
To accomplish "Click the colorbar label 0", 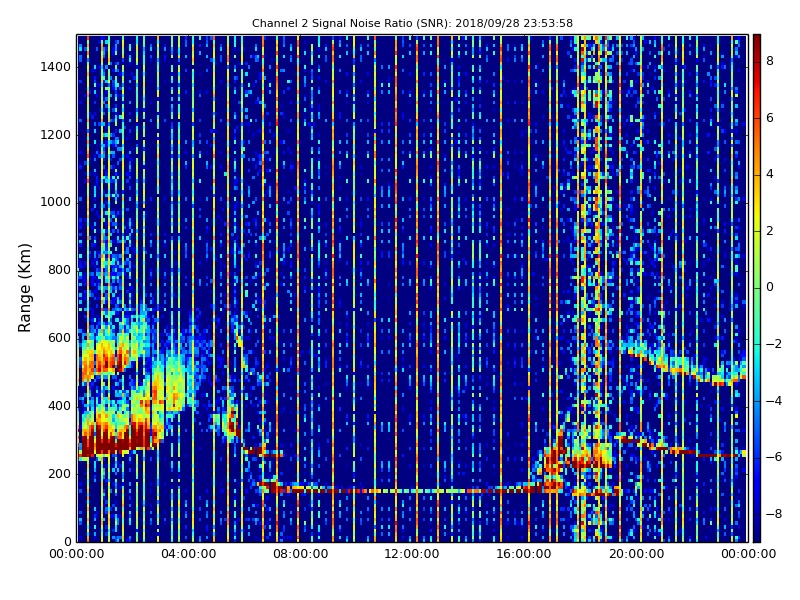I will (770, 287).
